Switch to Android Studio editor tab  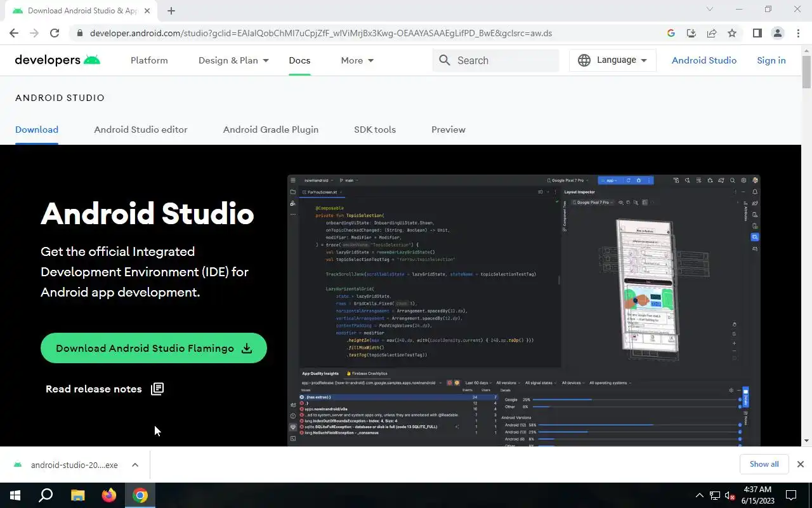pos(141,130)
